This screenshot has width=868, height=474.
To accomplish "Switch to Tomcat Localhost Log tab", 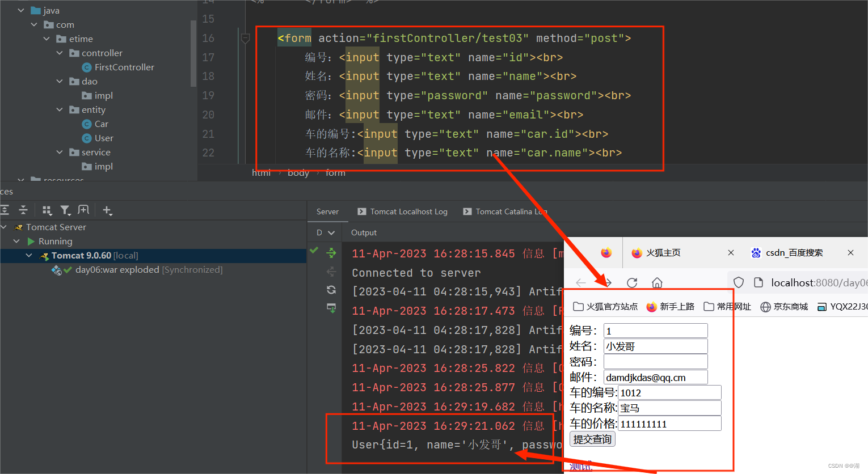I will 402,211.
